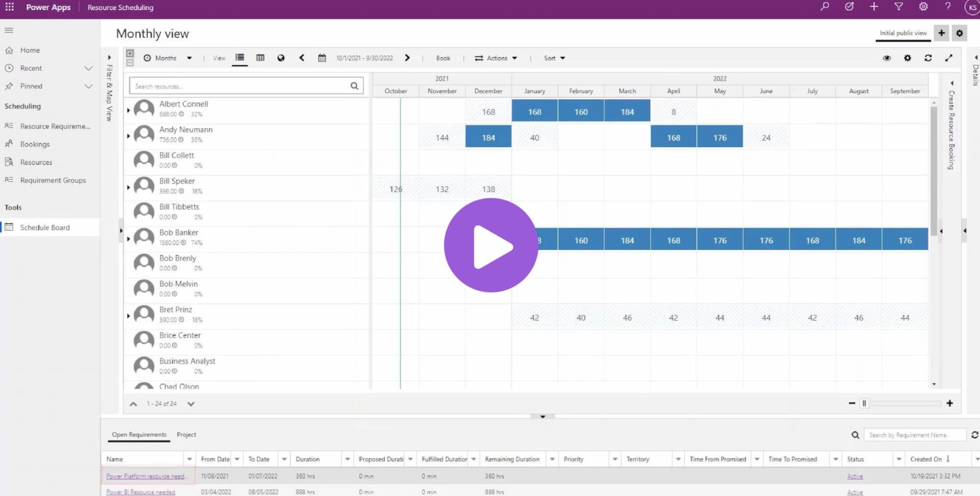Expand Albert Connell's resource row

(128, 109)
